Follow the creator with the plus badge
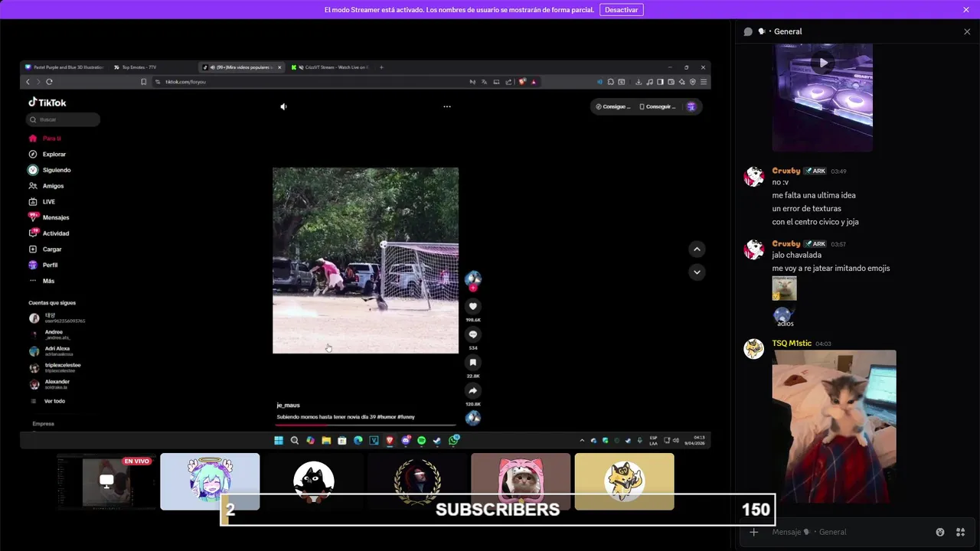The height and width of the screenshot is (551, 980). [473, 289]
